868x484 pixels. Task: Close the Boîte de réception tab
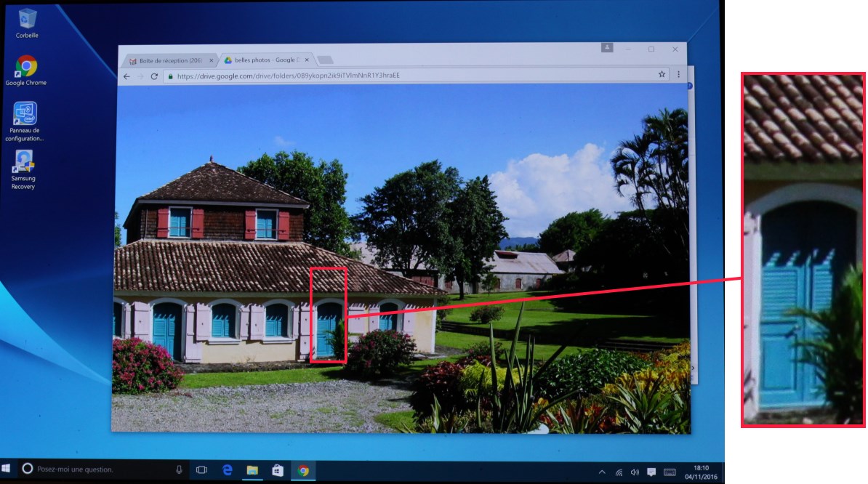211,60
